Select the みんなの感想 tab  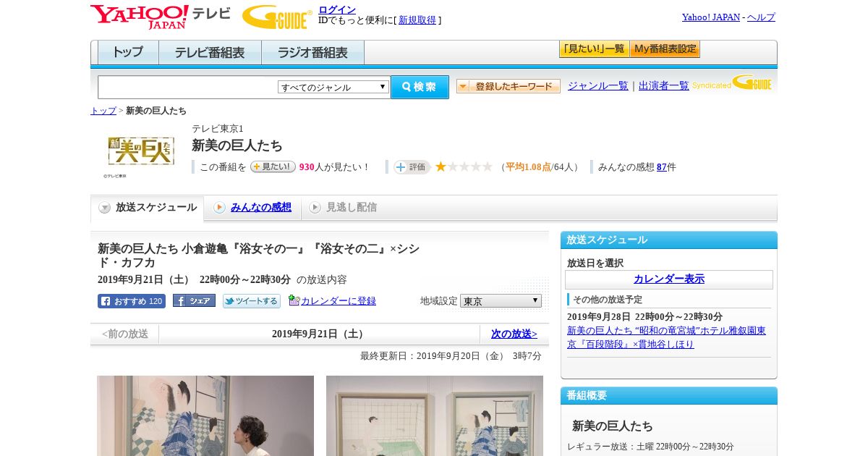point(253,208)
